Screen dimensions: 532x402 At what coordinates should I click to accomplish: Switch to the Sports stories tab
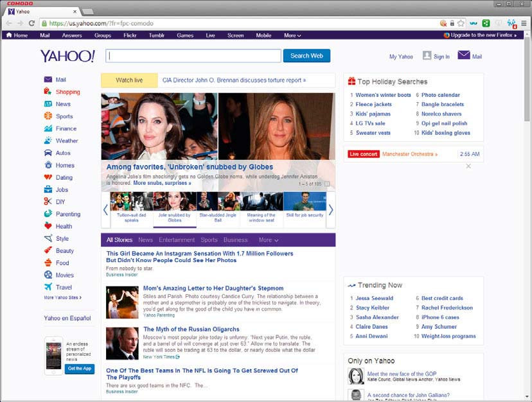tap(209, 240)
